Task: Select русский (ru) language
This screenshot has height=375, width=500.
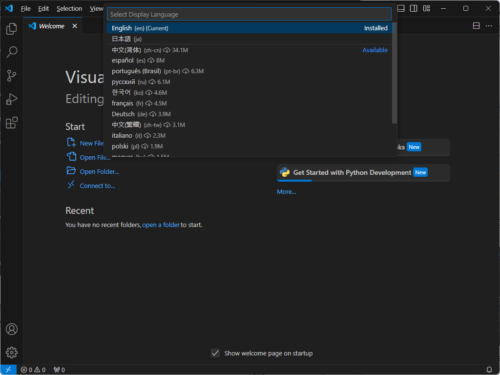Action: pos(249,82)
